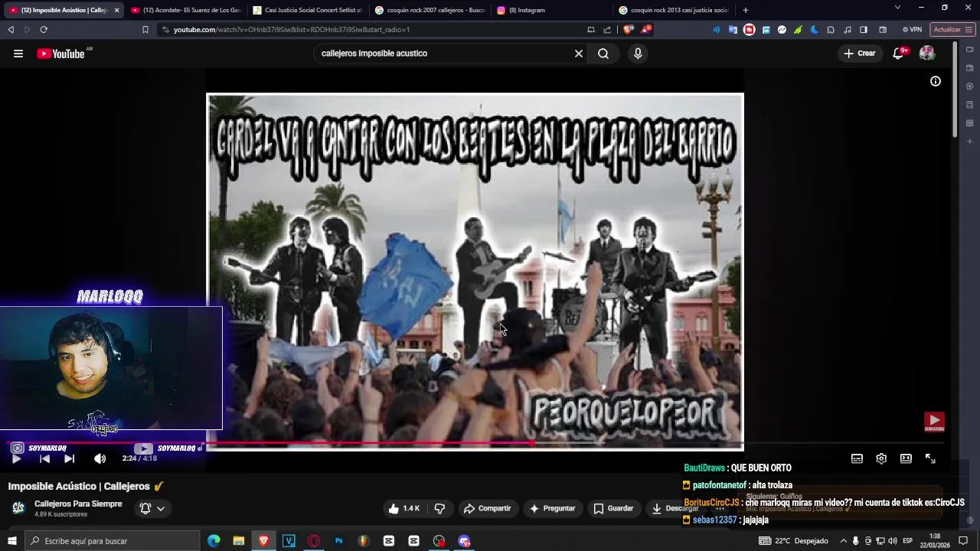Viewport: 980px width, 551px height.
Task: Close the Imposible Acústico tab
Action: (x=116, y=10)
